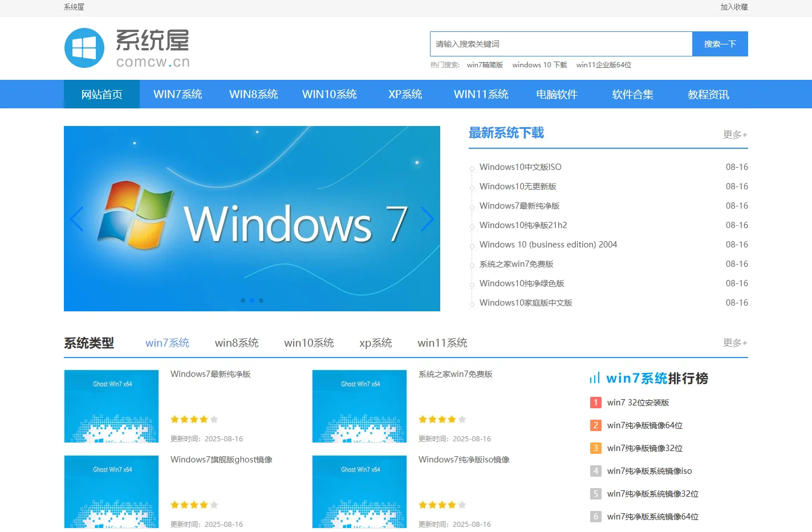Click rank badge 2 next to win7纯净版镜像64位
This screenshot has height=532, width=812.
pyautogui.click(x=596, y=425)
